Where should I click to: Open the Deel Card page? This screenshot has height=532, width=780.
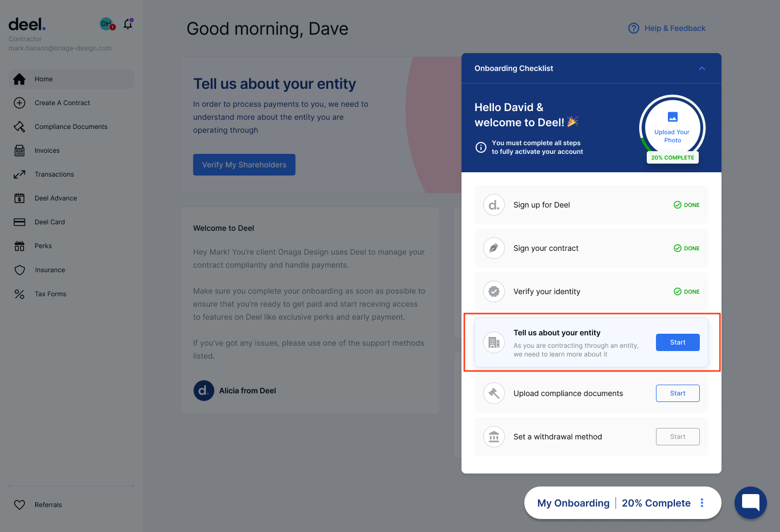click(48, 222)
